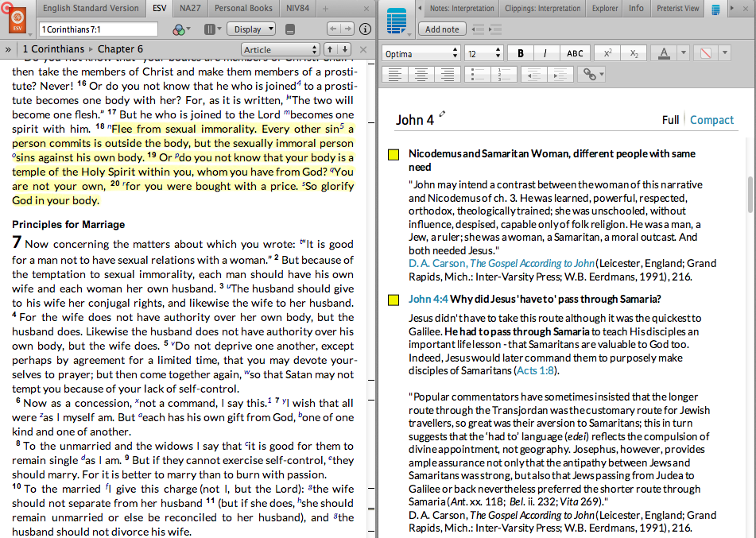756x538 pixels.
Task: Toggle italic formatting
Action: (545, 53)
